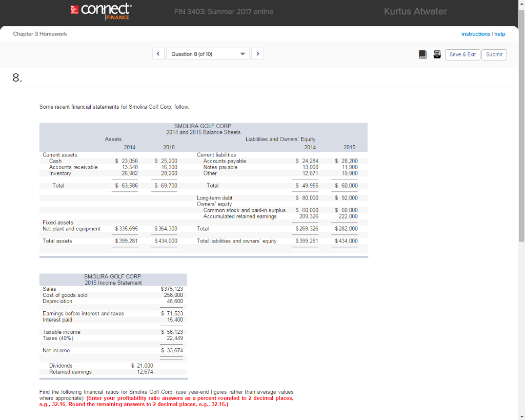The width and height of the screenshot is (525, 420).
Task: Select Accumulated retained earnings label
Action: coord(240,216)
